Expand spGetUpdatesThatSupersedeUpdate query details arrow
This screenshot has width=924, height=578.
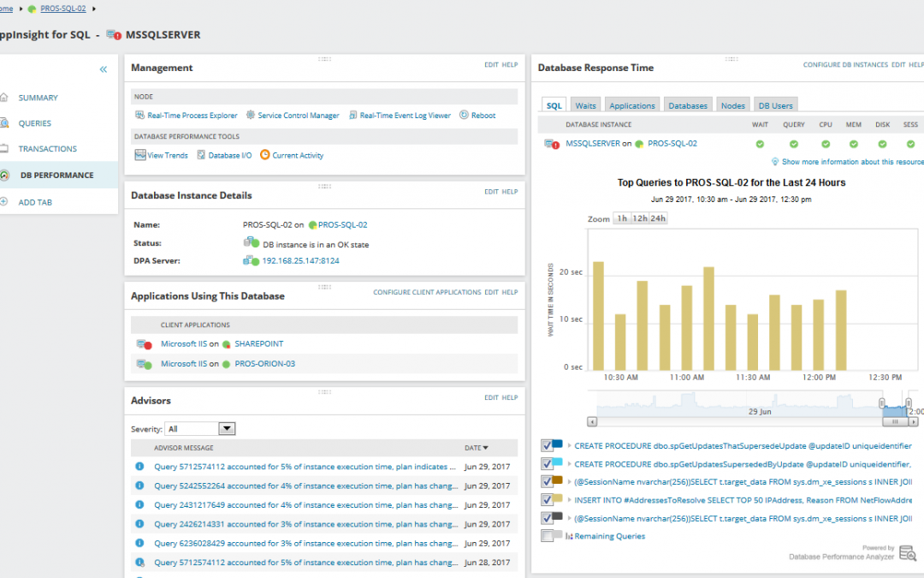[569, 446]
